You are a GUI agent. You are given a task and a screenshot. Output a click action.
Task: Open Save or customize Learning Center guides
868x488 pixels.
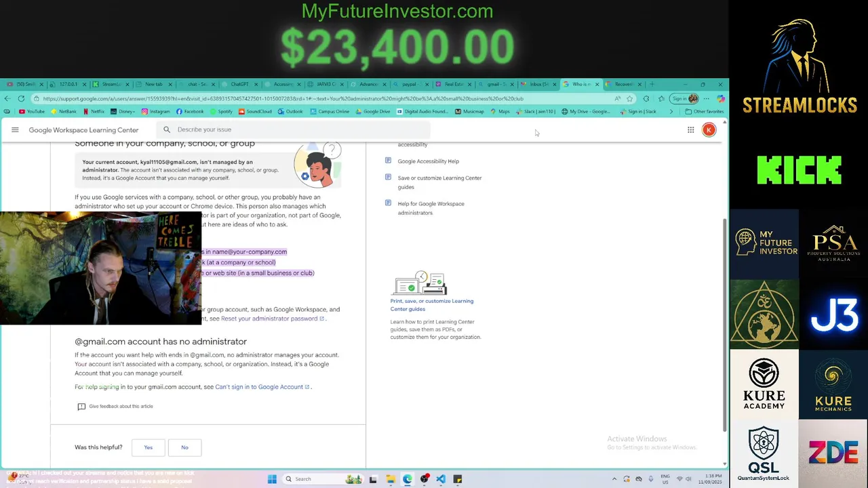click(x=439, y=182)
